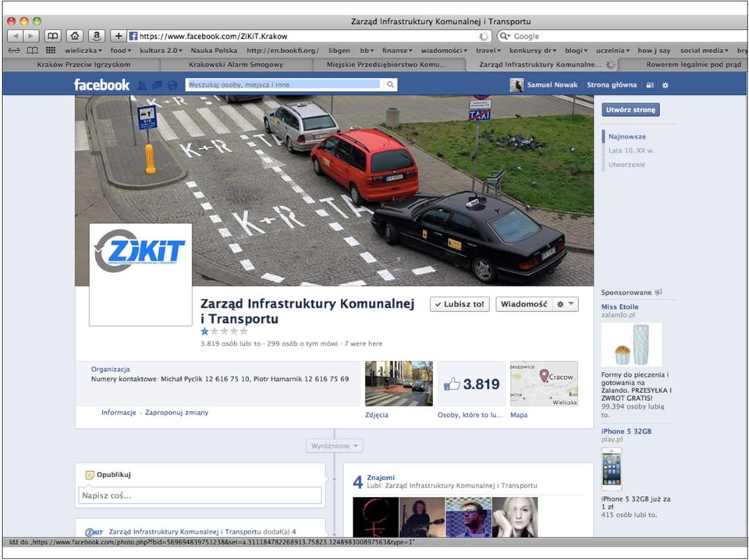The width and height of the screenshot is (749, 560).
Task: Click the Google search field
Action: coord(630,37)
